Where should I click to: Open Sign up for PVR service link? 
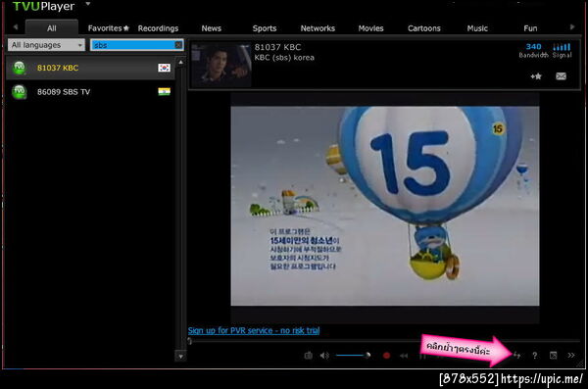click(x=254, y=330)
